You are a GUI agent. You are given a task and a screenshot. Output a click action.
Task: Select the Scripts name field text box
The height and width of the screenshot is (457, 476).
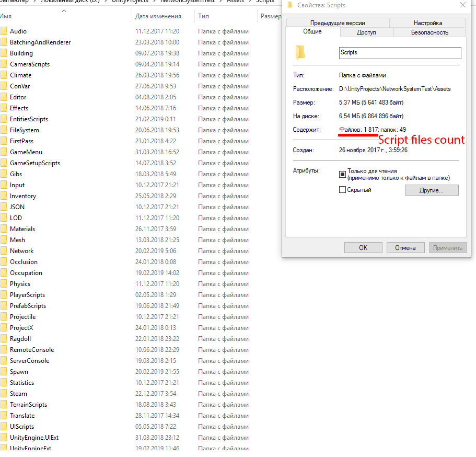coord(400,53)
